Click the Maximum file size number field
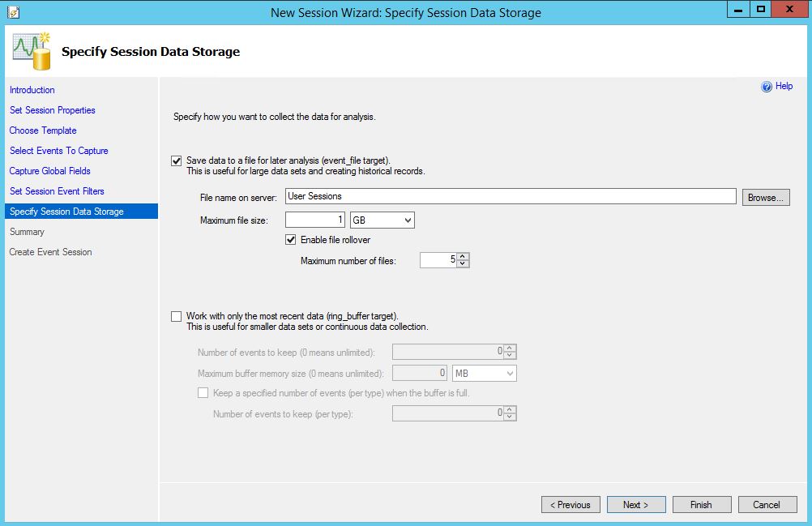The height and width of the screenshot is (526, 812). [315, 220]
